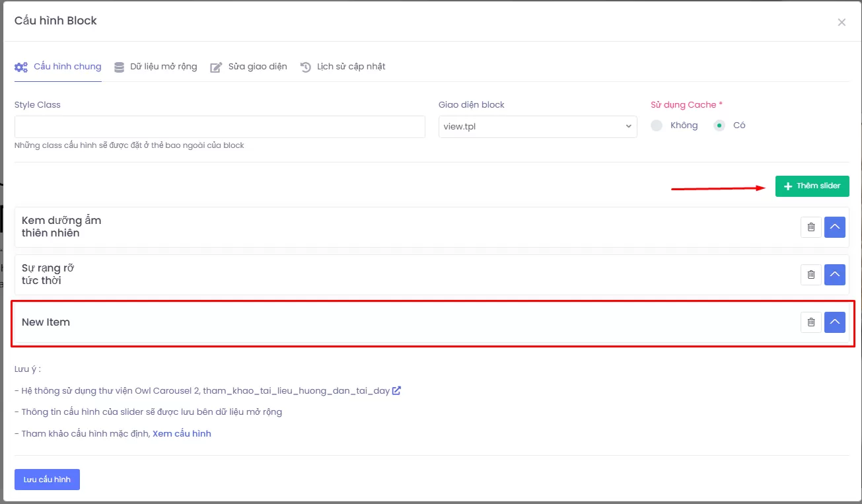The width and height of the screenshot is (862, 504).
Task: Expand the New Item row with chevron
Action: 834,322
